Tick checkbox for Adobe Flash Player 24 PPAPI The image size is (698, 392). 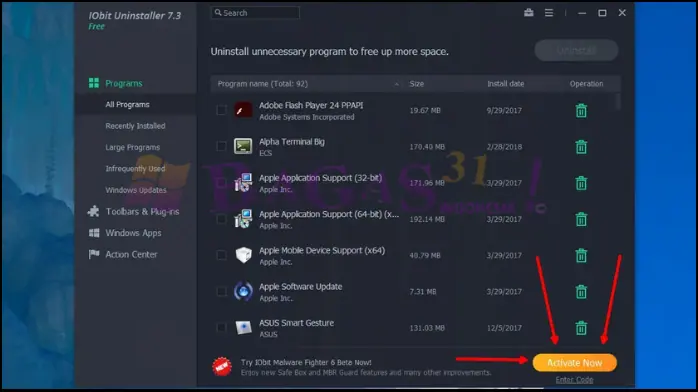click(x=221, y=110)
